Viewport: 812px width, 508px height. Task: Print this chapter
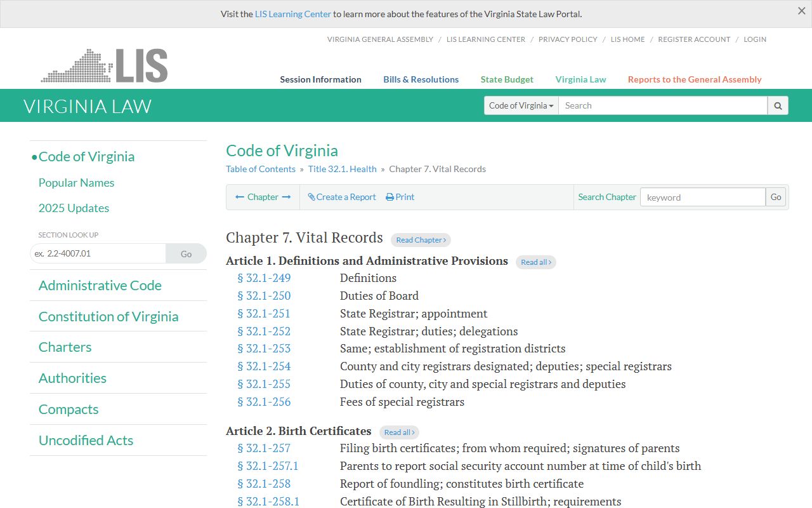tap(400, 197)
